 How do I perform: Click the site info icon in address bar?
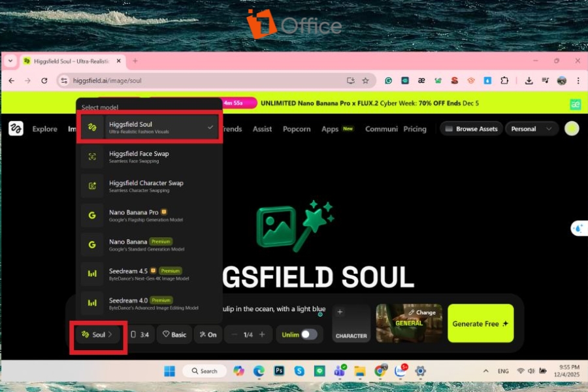[x=64, y=80]
